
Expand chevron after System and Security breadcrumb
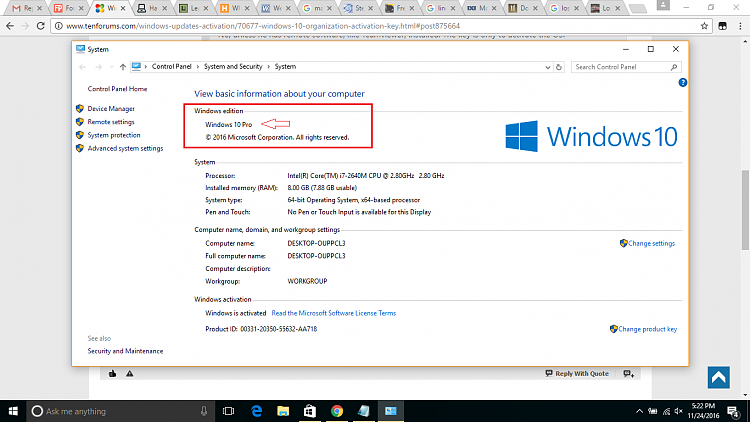pyautogui.click(x=269, y=67)
